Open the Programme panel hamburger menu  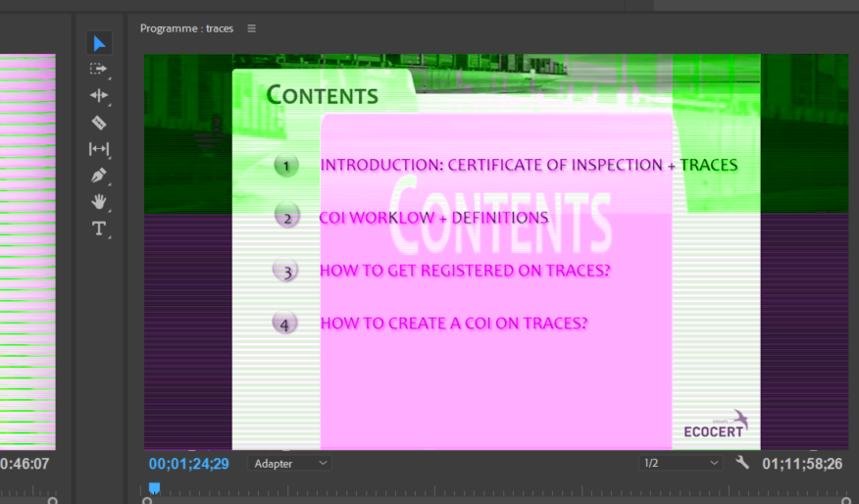(x=251, y=28)
